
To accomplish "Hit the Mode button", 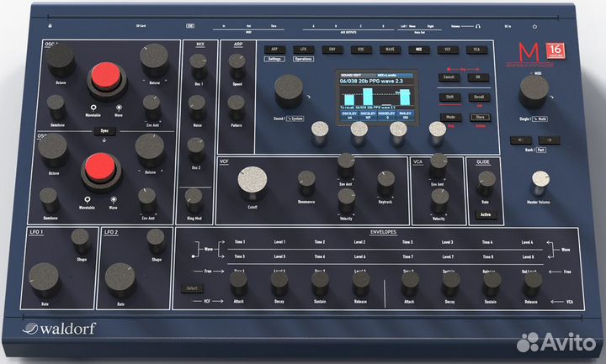I will coord(450,118).
